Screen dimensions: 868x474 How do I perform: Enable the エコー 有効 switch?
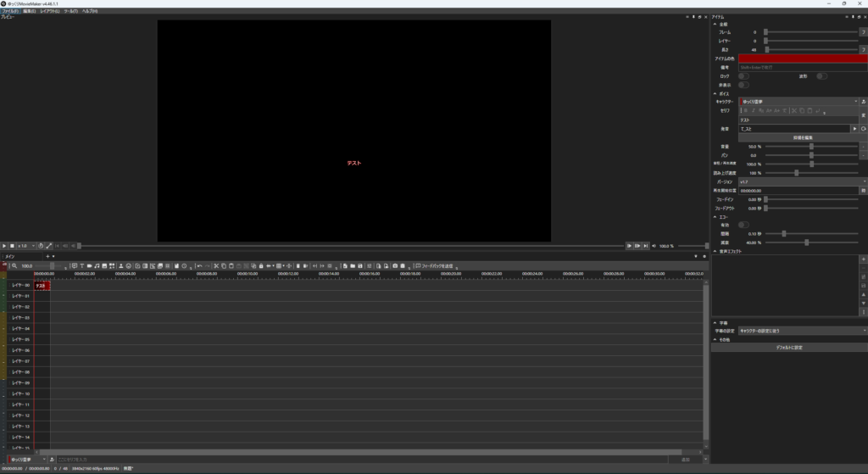[743, 225]
